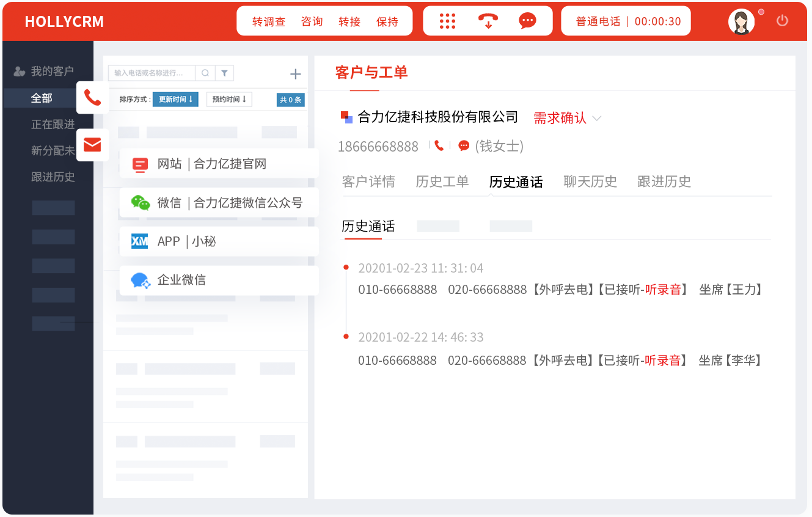Click the agent avatar picture
812x517 pixels.
[x=741, y=21]
